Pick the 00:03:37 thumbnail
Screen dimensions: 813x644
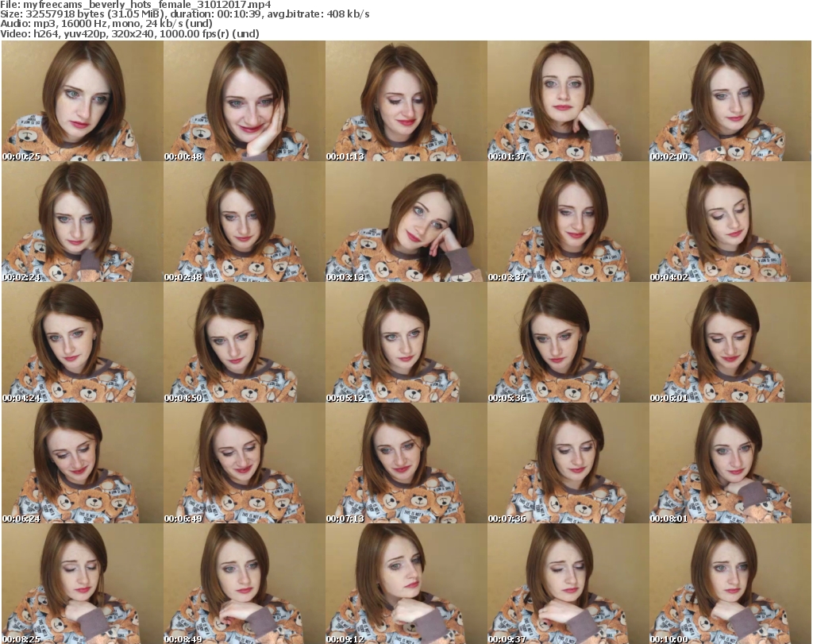(x=568, y=222)
